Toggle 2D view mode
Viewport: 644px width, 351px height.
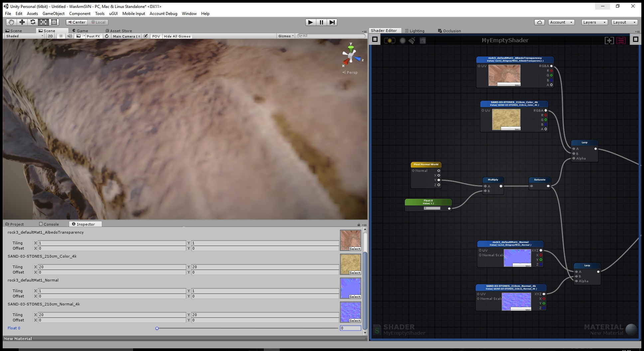coord(50,36)
